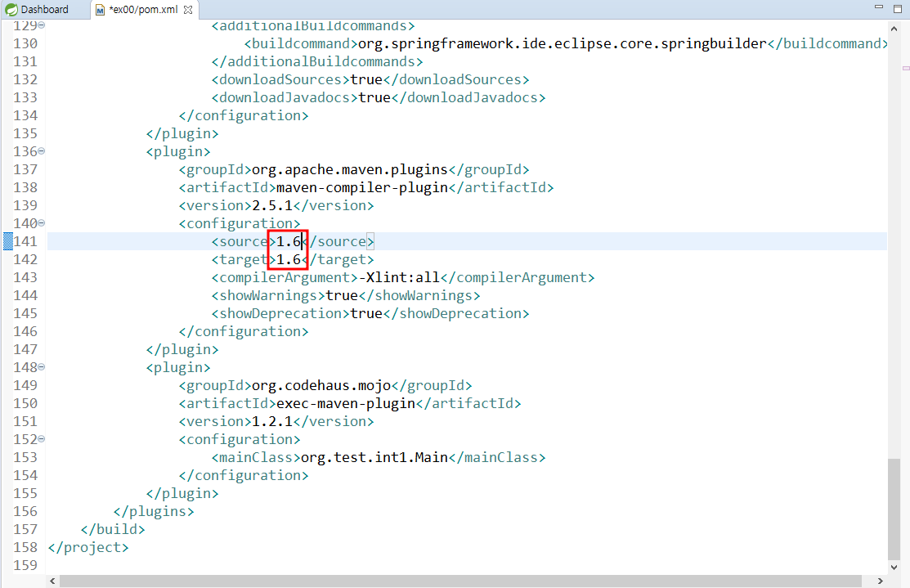Click the horizontal scrollbar right arrow
Image resolution: width=910 pixels, height=588 pixels.
point(881,581)
